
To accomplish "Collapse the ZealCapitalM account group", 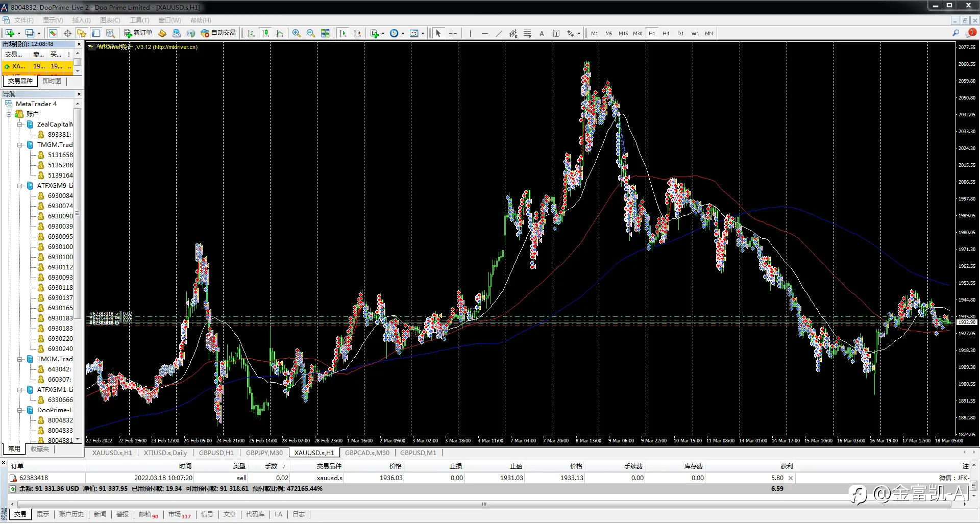I will click(x=19, y=124).
